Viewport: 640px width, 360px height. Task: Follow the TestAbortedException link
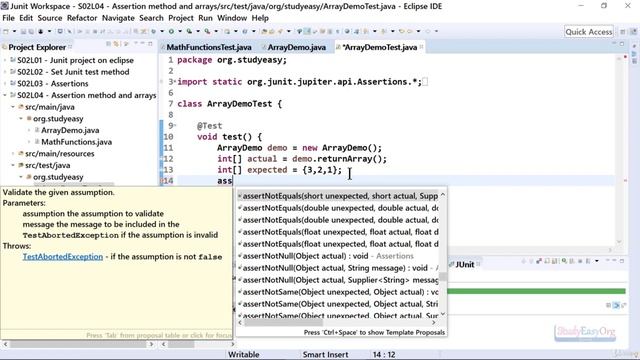pyautogui.click(x=63, y=257)
